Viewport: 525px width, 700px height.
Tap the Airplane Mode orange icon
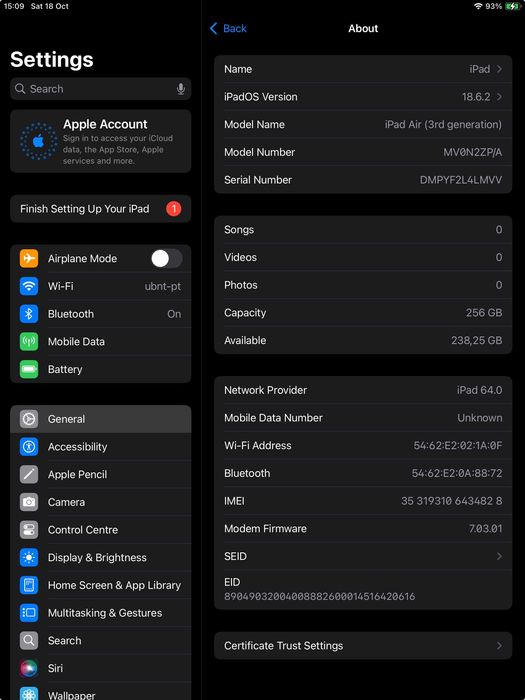tap(29, 258)
